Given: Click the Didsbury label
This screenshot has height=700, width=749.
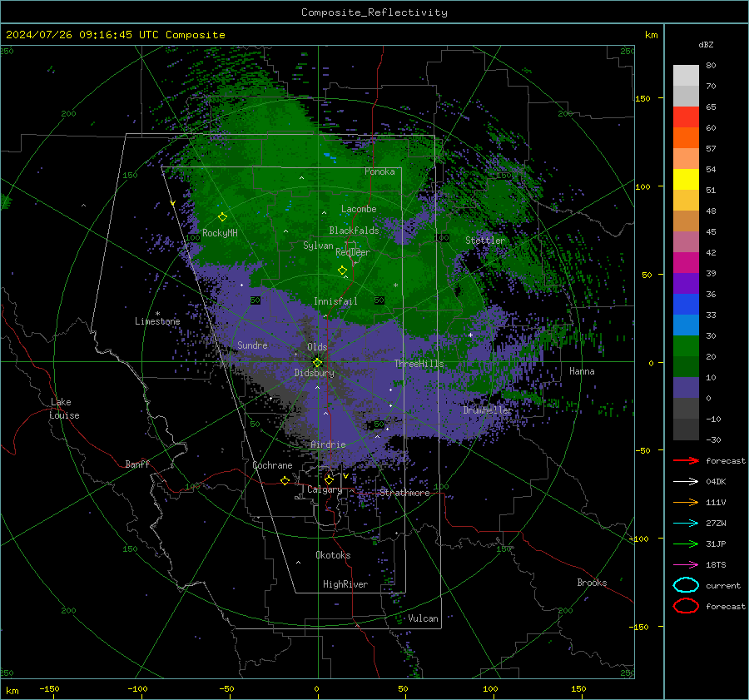Looking at the screenshot, I should tap(315, 373).
